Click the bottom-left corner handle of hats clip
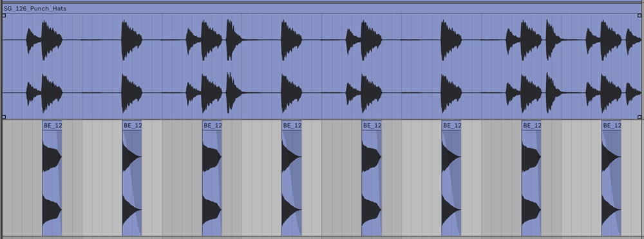This screenshot has width=644, height=239. (x=4, y=117)
